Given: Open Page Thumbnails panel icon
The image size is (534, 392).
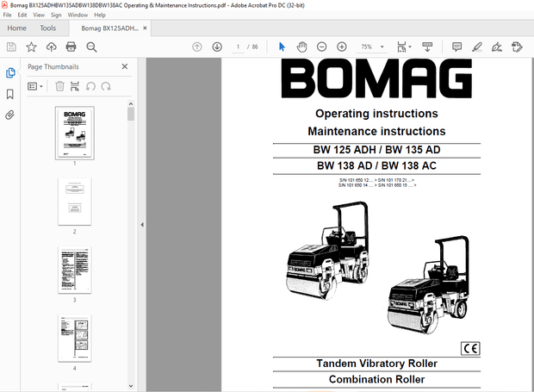Looking at the screenshot, I should [x=10, y=72].
